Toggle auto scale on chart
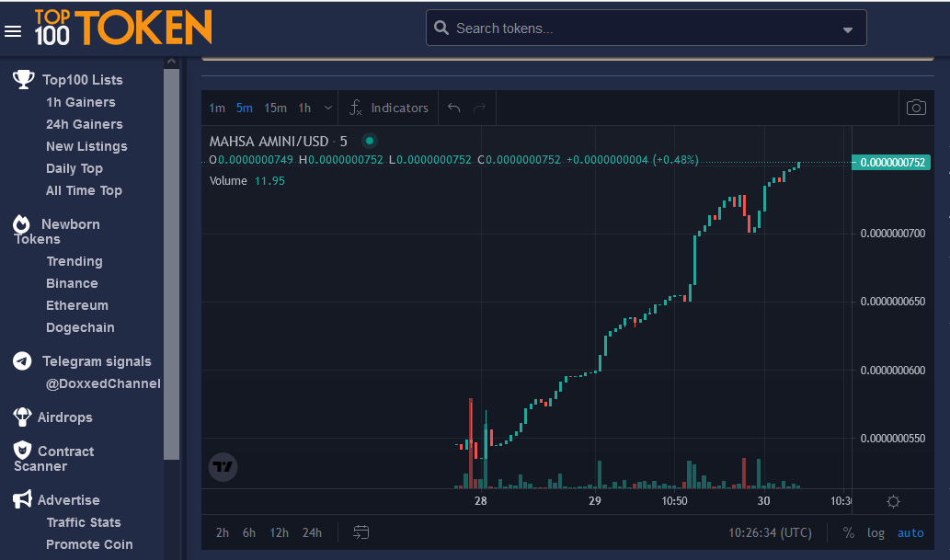This screenshot has height=560, width=950. (910, 532)
